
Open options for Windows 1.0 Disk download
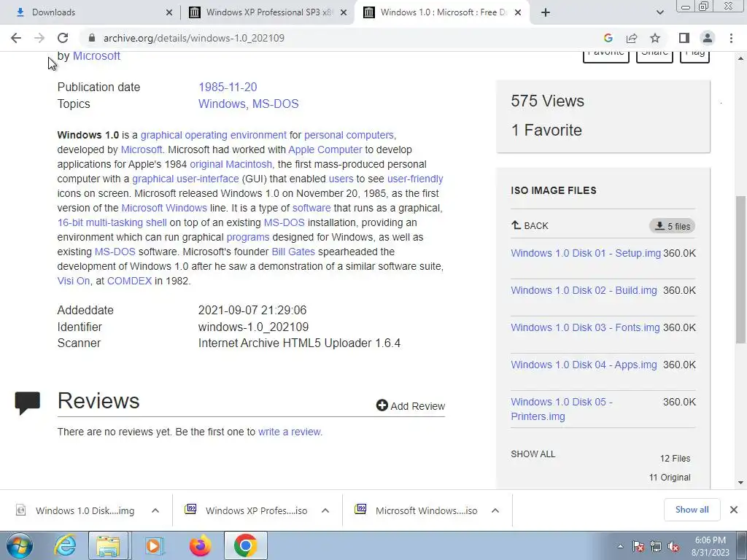(x=155, y=510)
